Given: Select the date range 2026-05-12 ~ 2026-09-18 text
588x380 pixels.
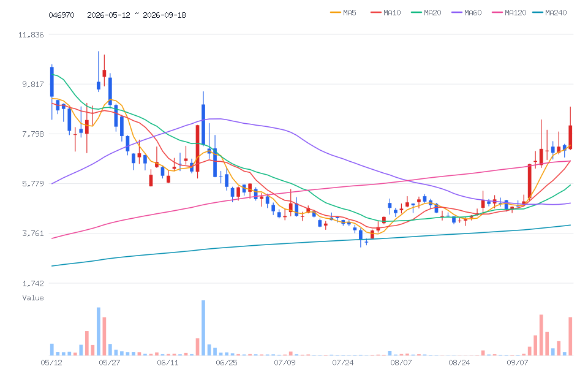Looking at the screenshot, I should [137, 15].
